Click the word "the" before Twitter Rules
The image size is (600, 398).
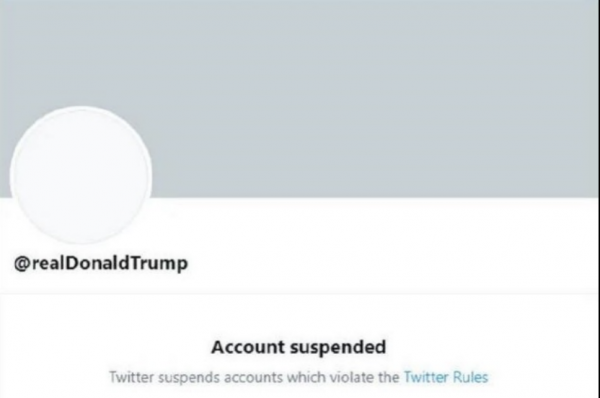(x=389, y=377)
